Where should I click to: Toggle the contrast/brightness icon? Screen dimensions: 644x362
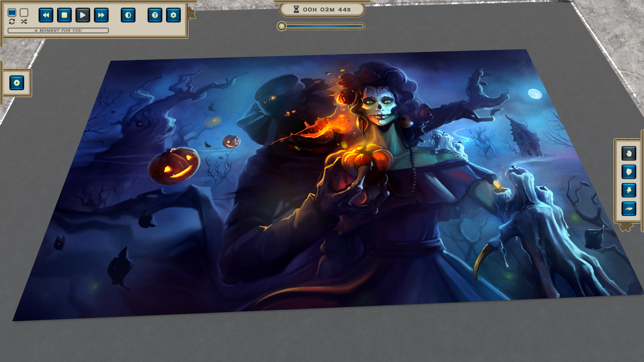[x=128, y=15]
